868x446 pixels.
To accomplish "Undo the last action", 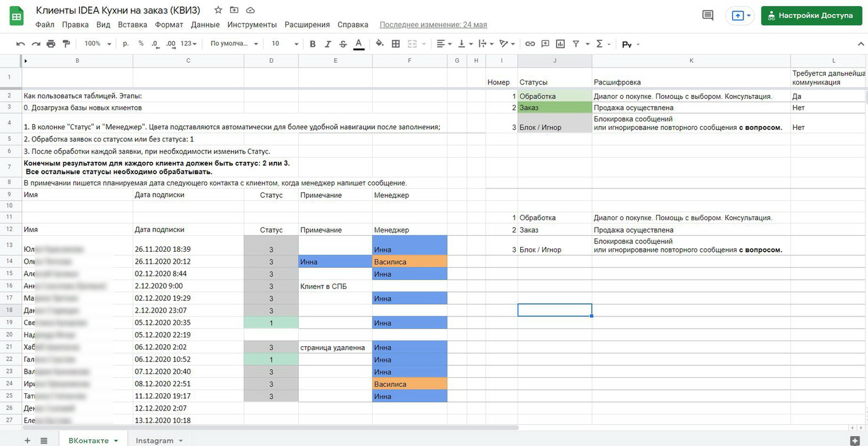I will 20,44.
